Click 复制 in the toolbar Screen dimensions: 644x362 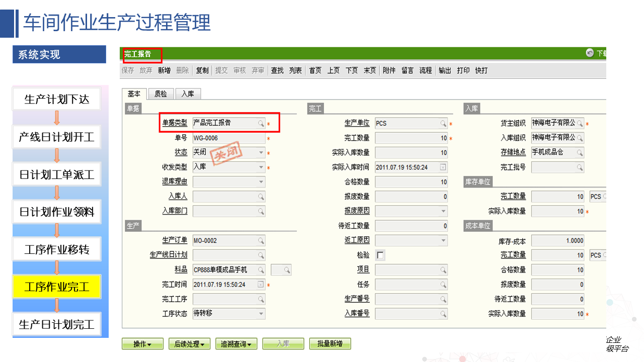pos(202,70)
